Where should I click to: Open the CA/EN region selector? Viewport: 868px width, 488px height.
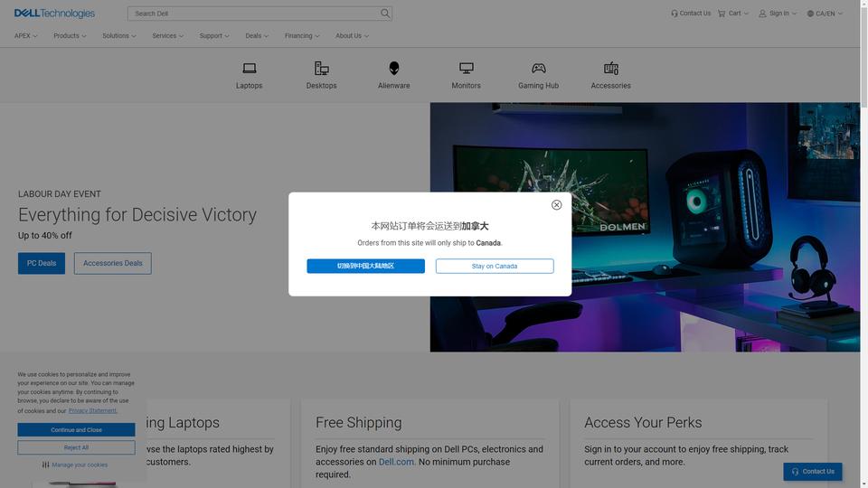(825, 14)
